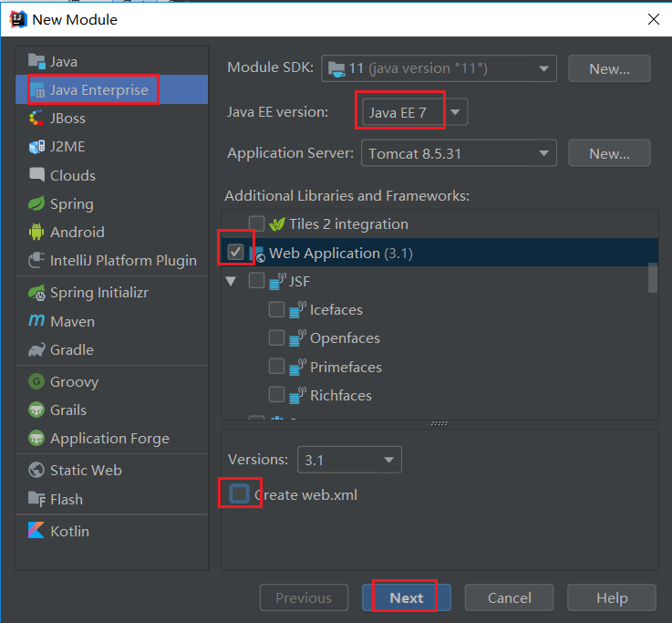Click the IntelliJ Platform Plugin icon
Image resolution: width=672 pixels, height=623 pixels.
coord(36,260)
